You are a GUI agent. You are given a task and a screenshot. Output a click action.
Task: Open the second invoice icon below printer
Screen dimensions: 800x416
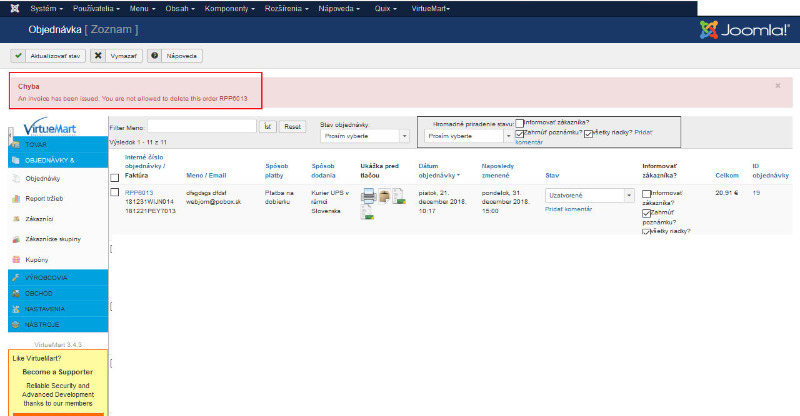pyautogui.click(x=367, y=212)
